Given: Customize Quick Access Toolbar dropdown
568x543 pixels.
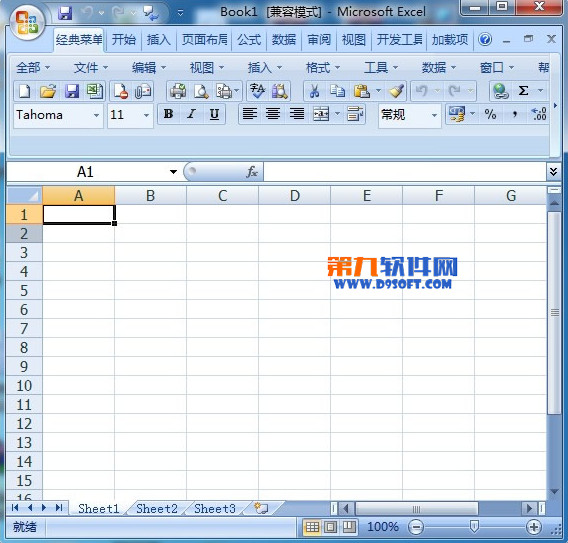Looking at the screenshot, I should click(180, 13).
